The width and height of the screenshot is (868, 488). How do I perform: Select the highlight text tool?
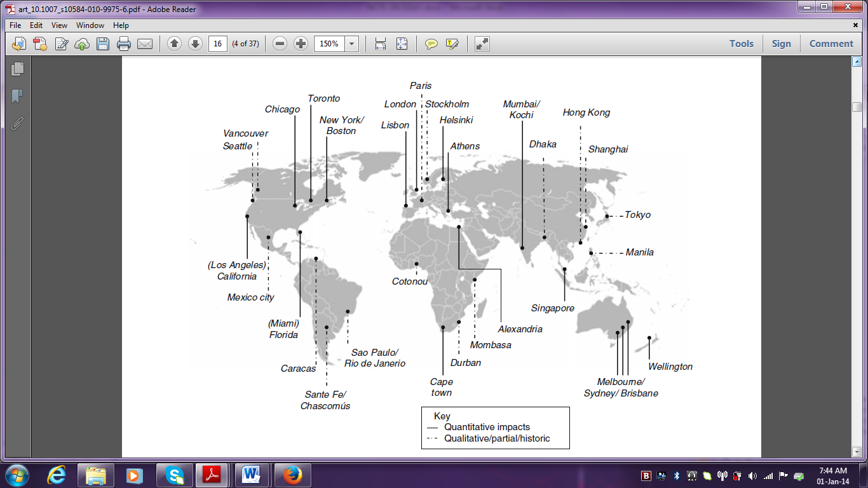[x=452, y=44]
